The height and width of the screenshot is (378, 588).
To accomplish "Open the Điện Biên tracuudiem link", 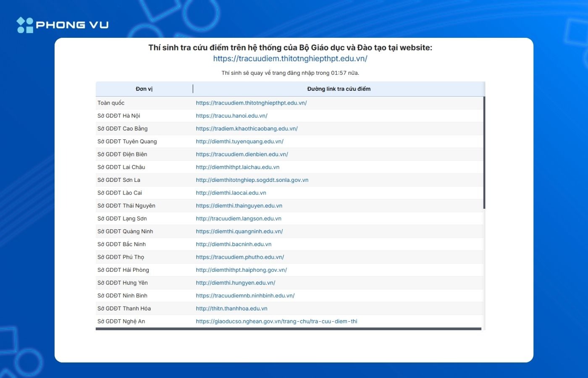I will (242, 154).
